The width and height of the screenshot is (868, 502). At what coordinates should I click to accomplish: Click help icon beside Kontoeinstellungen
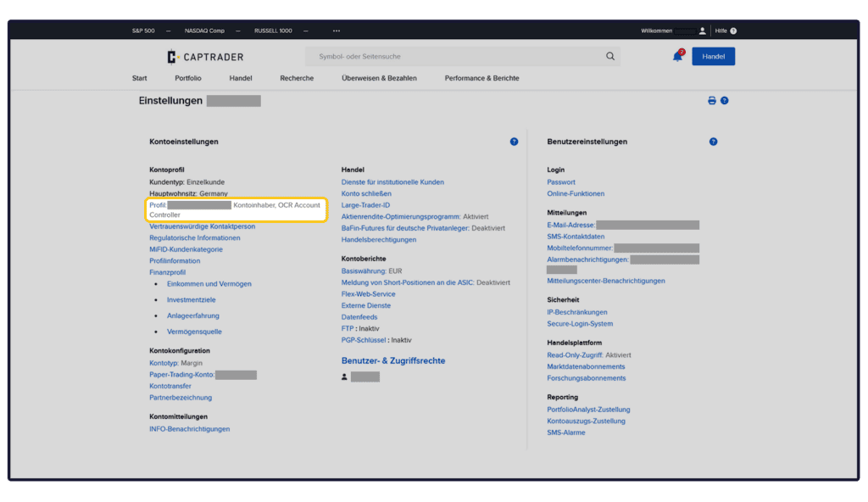(x=514, y=142)
